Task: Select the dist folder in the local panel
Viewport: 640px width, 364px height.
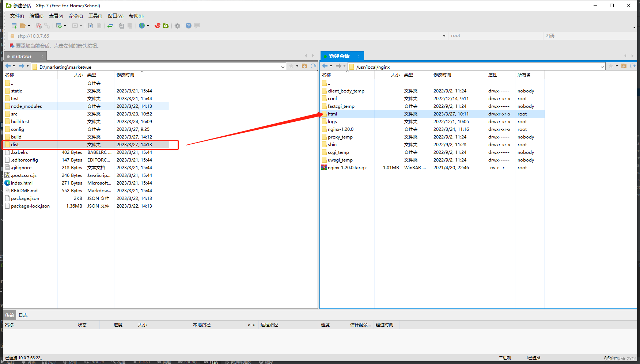Action: [x=15, y=144]
